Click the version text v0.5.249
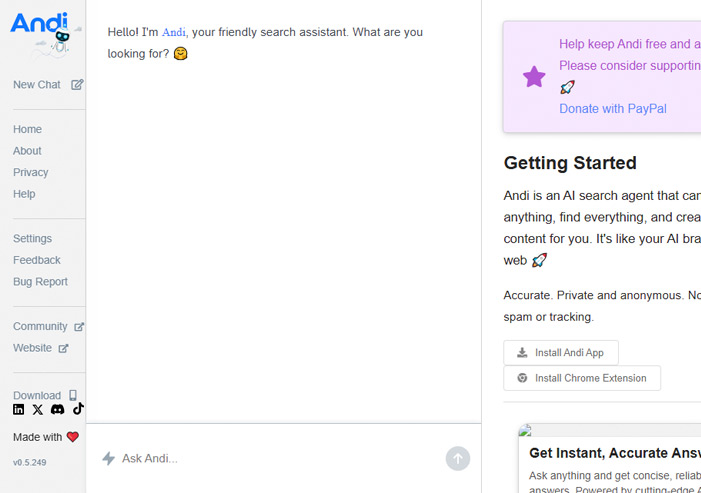 point(30,463)
